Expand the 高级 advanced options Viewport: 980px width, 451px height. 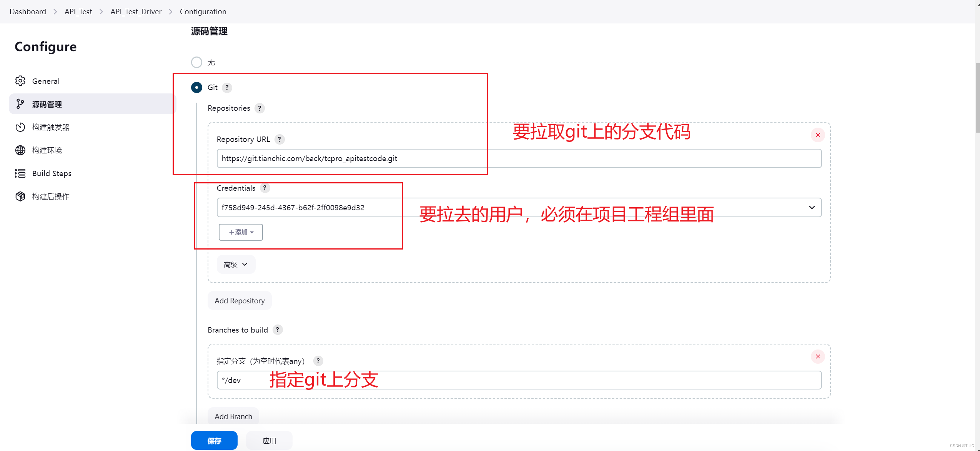click(236, 264)
